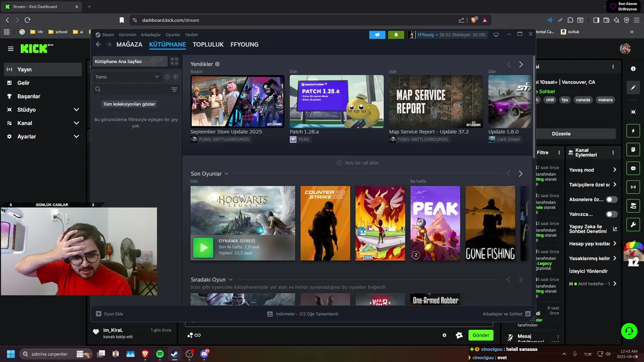Screen dimensions: 644x362
Task: Click the pencil edit icon in Kick sidebar
Action: click(633, 87)
